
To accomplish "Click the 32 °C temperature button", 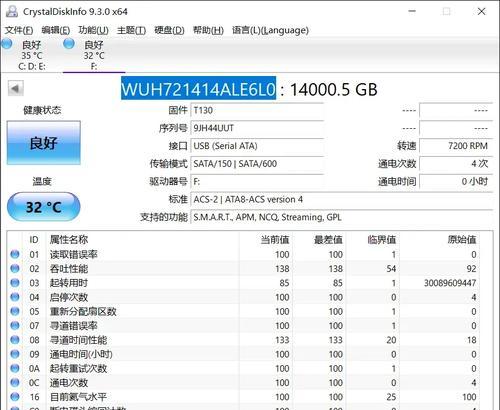I will coord(44,207).
